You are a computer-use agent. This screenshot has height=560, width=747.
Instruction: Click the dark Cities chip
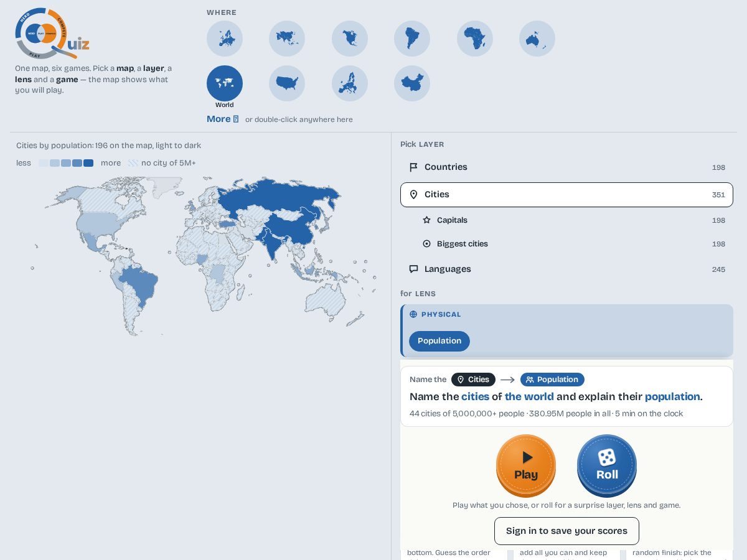coord(473,380)
